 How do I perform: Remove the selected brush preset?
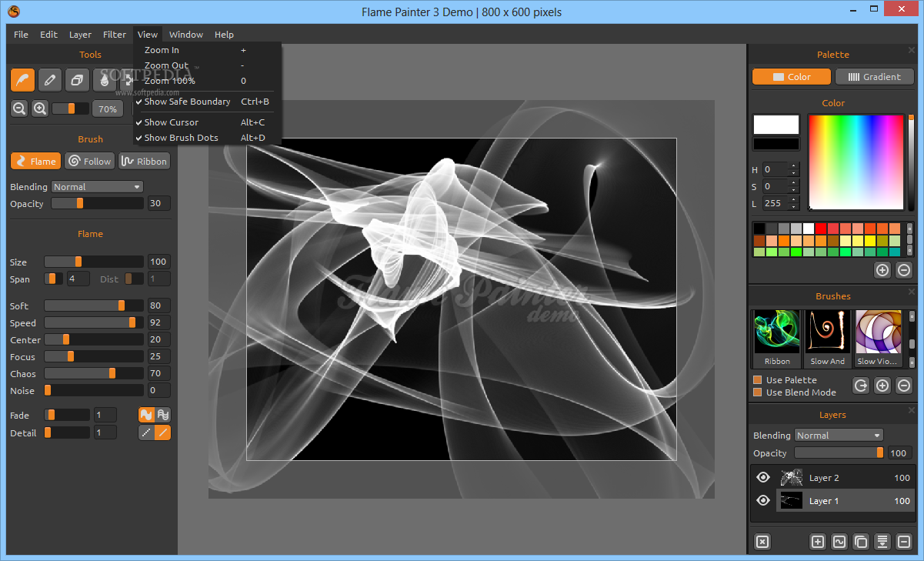pyautogui.click(x=904, y=386)
